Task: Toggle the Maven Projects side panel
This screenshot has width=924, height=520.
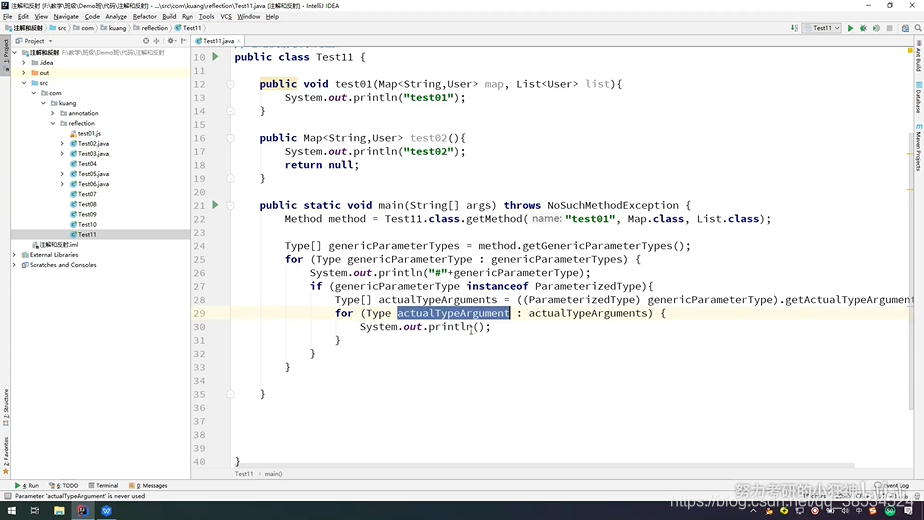Action: [x=918, y=149]
